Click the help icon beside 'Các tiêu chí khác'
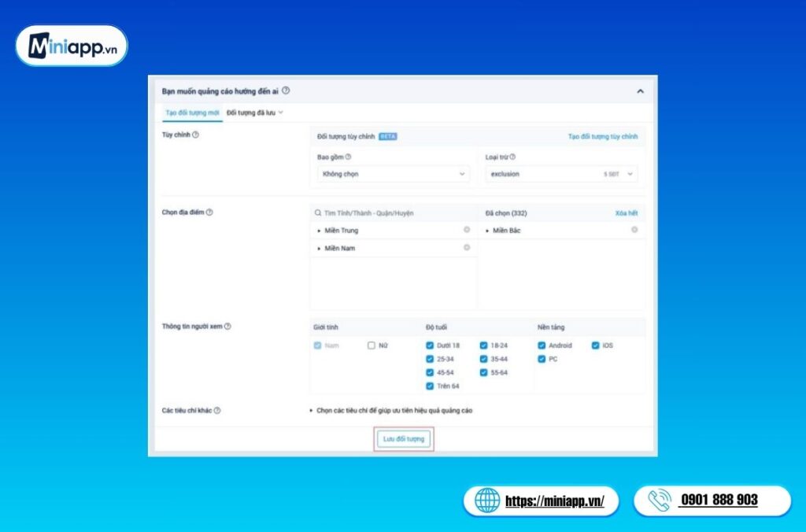 pyautogui.click(x=217, y=411)
